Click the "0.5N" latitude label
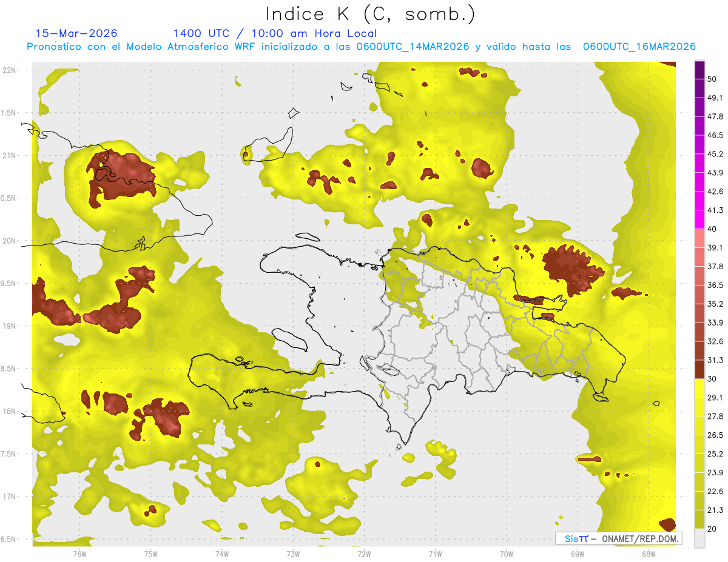Viewport: 728px width, 562px height. pos(8,198)
